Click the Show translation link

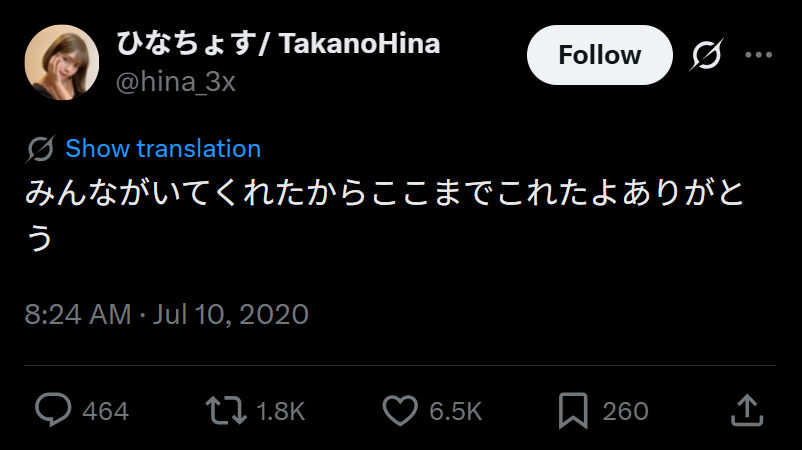click(x=163, y=149)
